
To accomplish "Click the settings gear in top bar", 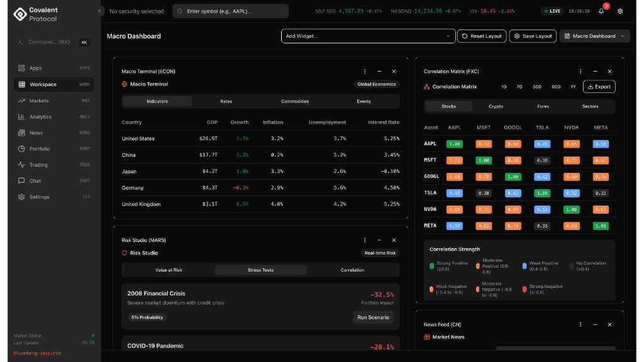I will [x=620, y=11].
